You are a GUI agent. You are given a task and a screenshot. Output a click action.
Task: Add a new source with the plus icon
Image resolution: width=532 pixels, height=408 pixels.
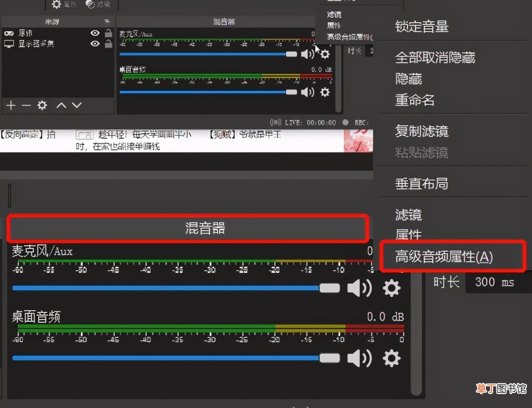pyautogui.click(x=11, y=105)
